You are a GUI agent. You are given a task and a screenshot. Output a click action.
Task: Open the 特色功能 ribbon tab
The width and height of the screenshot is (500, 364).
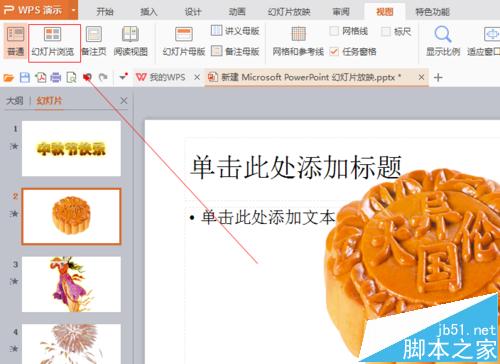[x=433, y=12]
